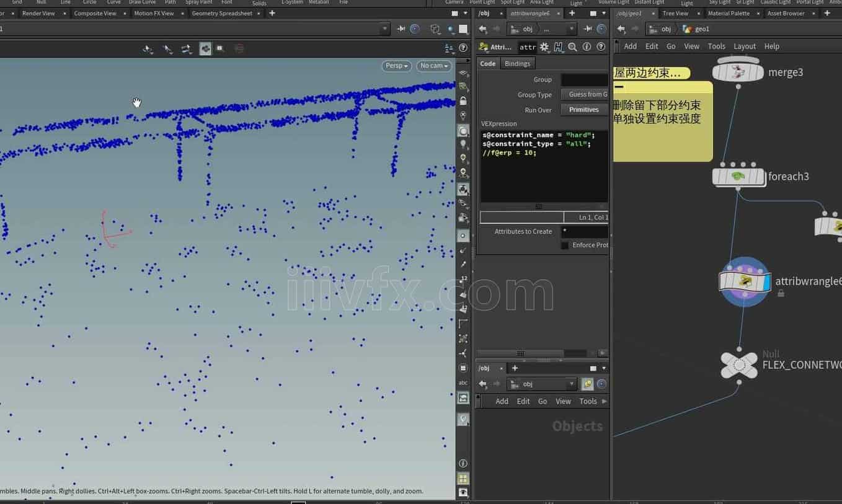Go back in the network editor path
The image size is (842, 504).
(x=621, y=29)
